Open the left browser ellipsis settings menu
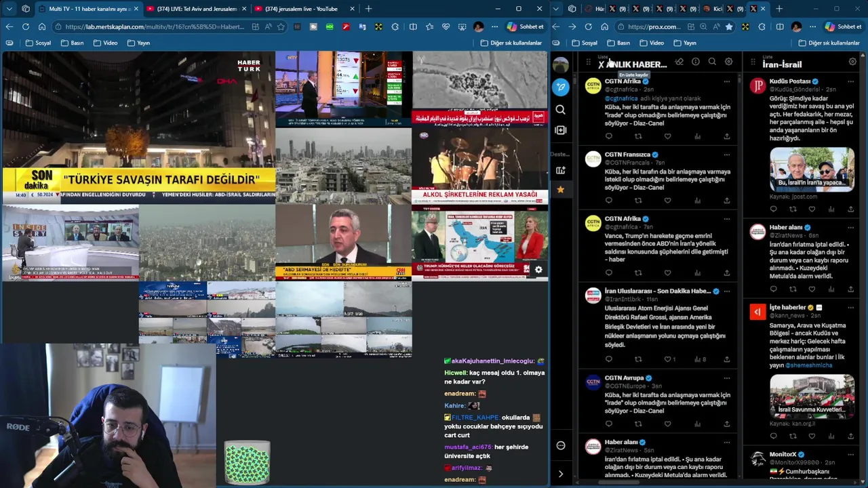868x488 pixels. (494, 26)
